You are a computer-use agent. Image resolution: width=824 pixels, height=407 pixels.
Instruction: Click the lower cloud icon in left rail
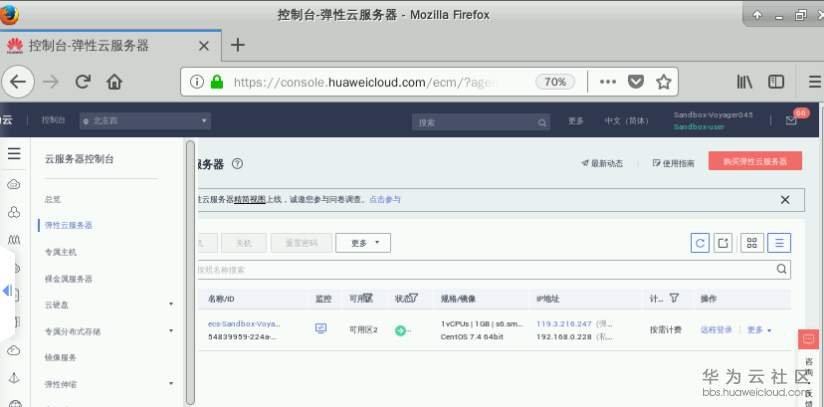(14, 350)
